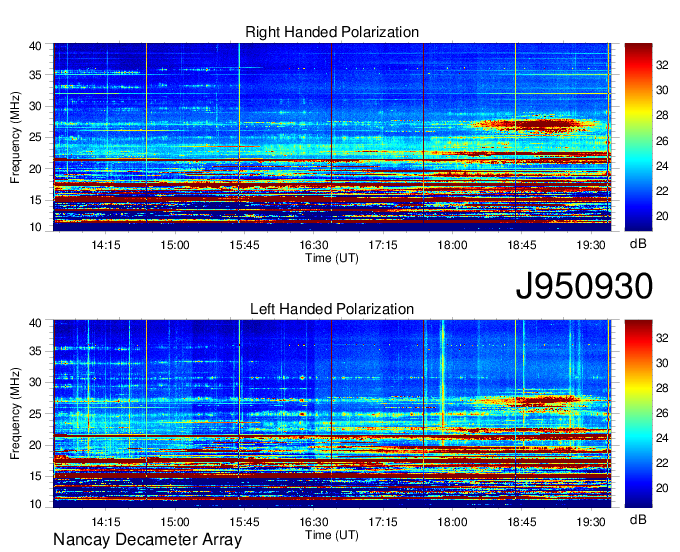
Task: Click the 15:45 time tick of Left Handed plot
Action: click(244, 521)
